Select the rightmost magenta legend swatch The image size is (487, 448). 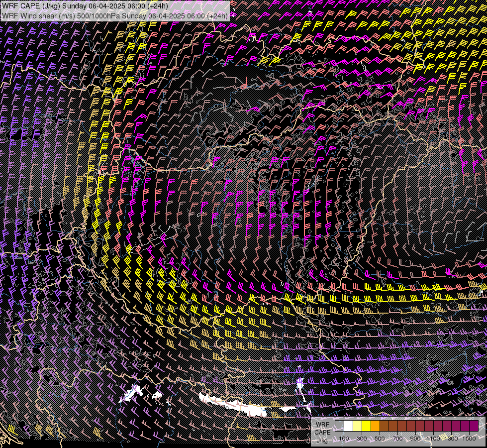click(474, 426)
